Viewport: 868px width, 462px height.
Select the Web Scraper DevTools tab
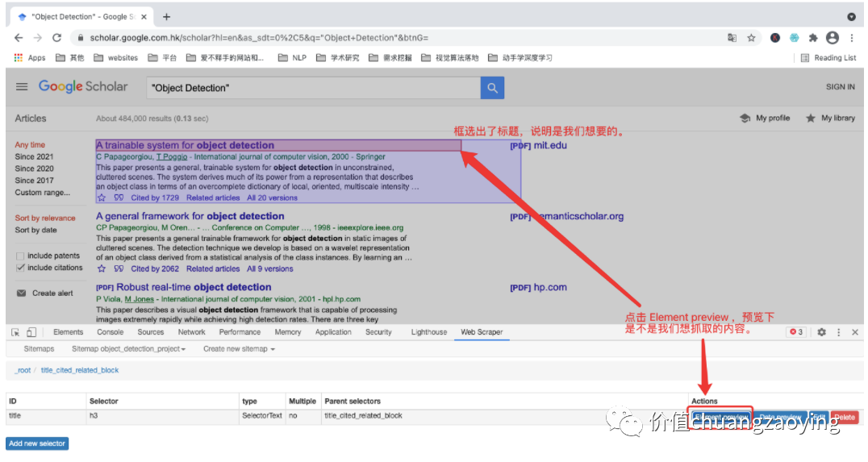click(482, 332)
